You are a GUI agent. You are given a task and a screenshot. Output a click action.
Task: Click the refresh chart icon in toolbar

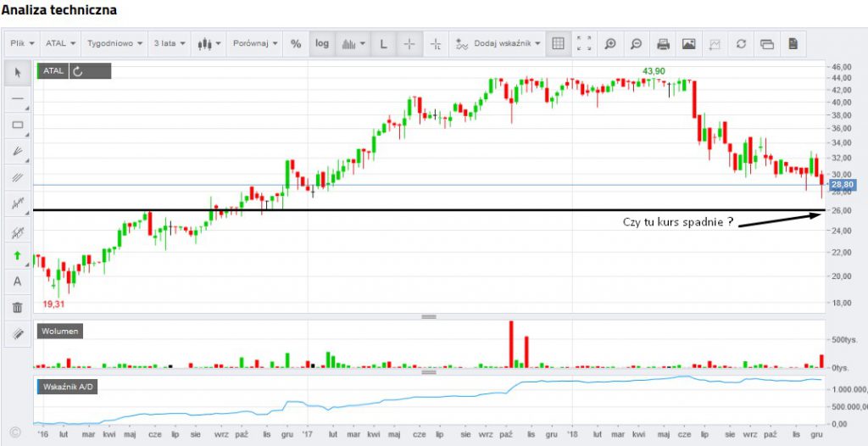[741, 43]
